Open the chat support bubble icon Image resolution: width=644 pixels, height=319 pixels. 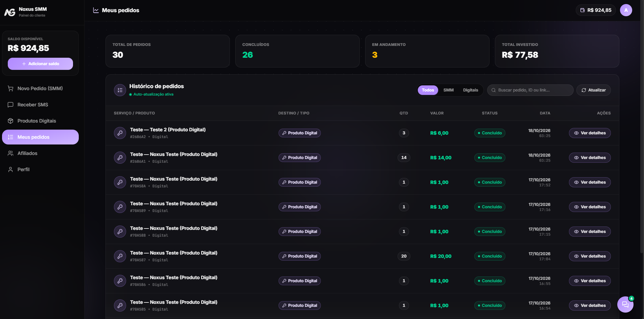tap(625, 304)
